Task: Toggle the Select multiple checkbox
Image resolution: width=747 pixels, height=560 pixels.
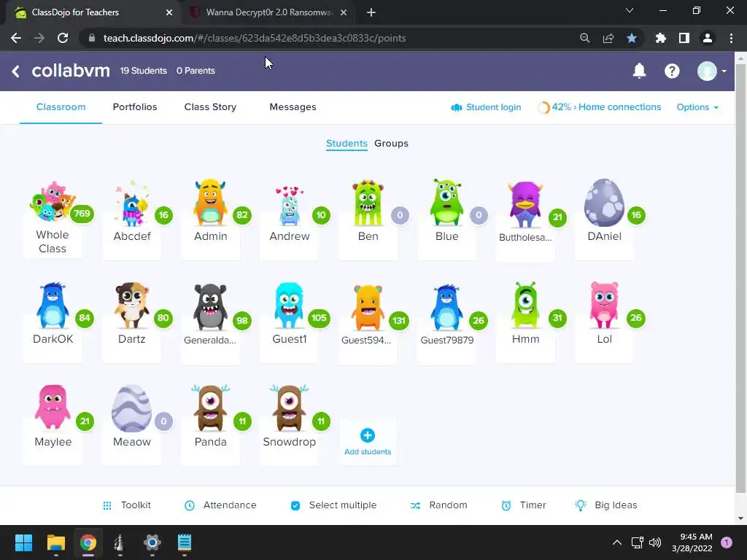Action: click(295, 506)
